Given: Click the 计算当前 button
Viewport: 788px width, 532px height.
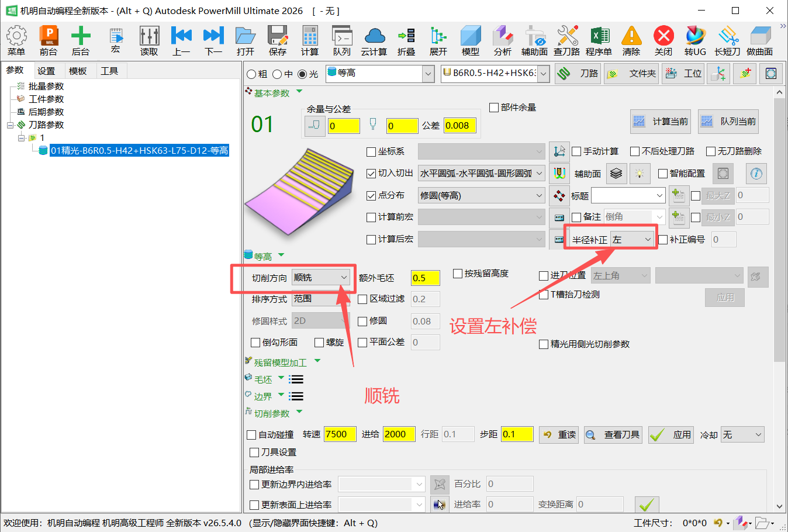Looking at the screenshot, I should [661, 122].
